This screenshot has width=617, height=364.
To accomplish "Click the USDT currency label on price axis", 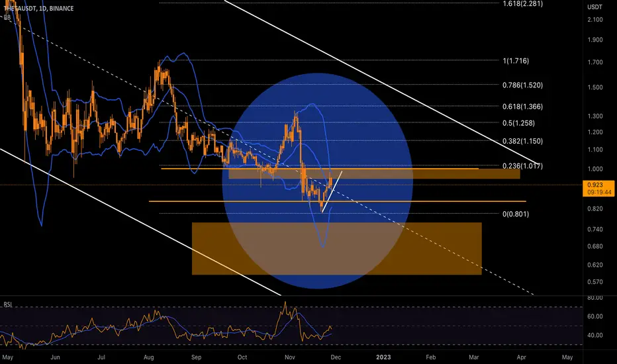I will click(595, 7).
